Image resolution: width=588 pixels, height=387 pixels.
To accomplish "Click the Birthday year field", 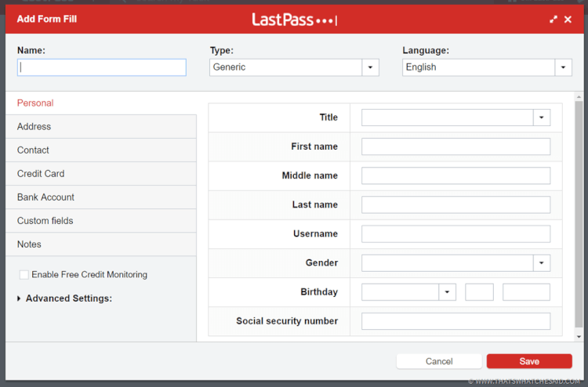I will [526, 292].
